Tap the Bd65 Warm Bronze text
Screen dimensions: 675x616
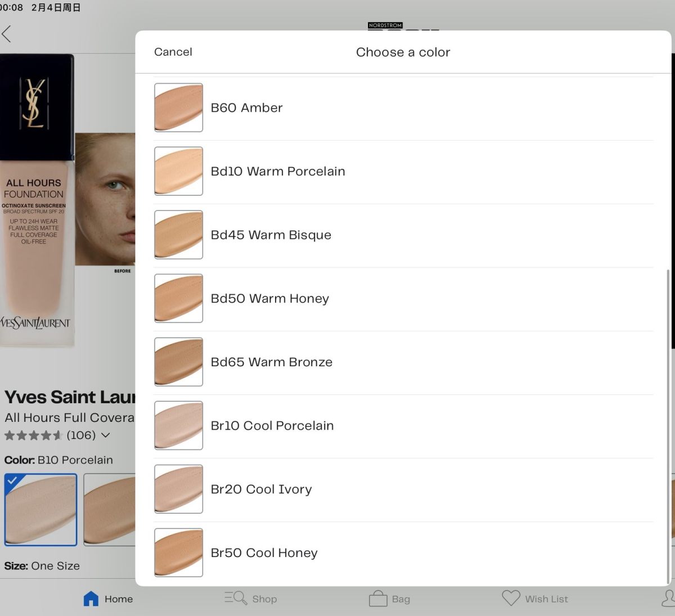pyautogui.click(x=272, y=362)
